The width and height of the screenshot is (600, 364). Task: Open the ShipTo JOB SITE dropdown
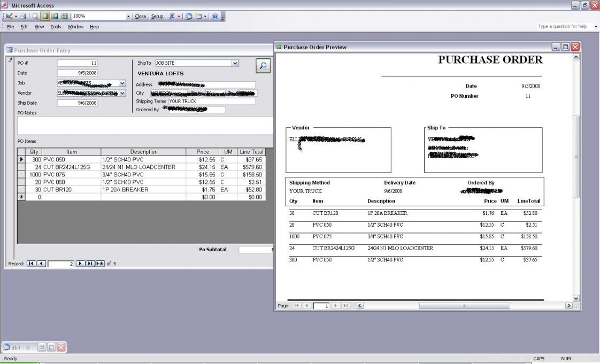235,63
